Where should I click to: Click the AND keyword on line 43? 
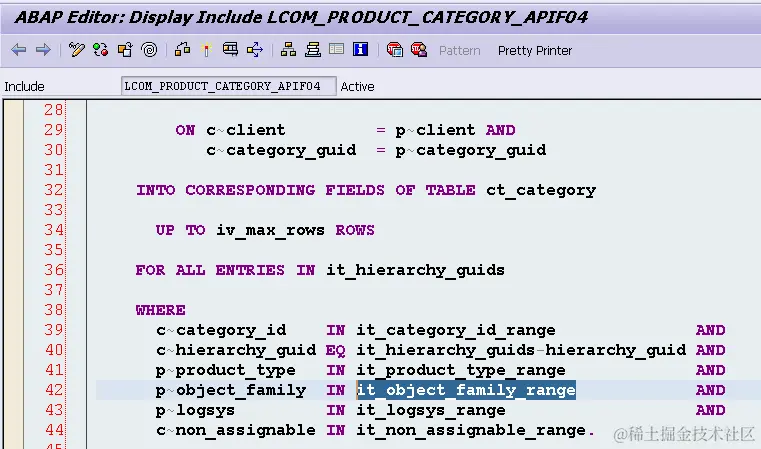click(x=711, y=410)
